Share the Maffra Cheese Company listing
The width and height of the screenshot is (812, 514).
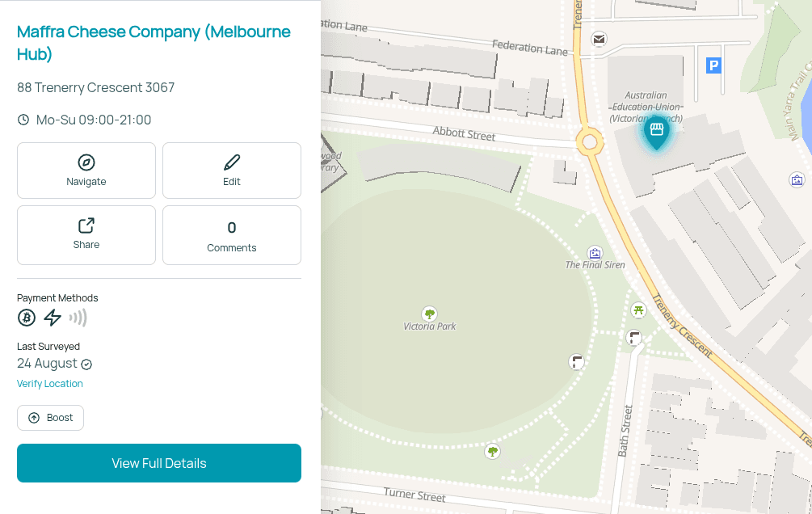pyautogui.click(x=86, y=235)
